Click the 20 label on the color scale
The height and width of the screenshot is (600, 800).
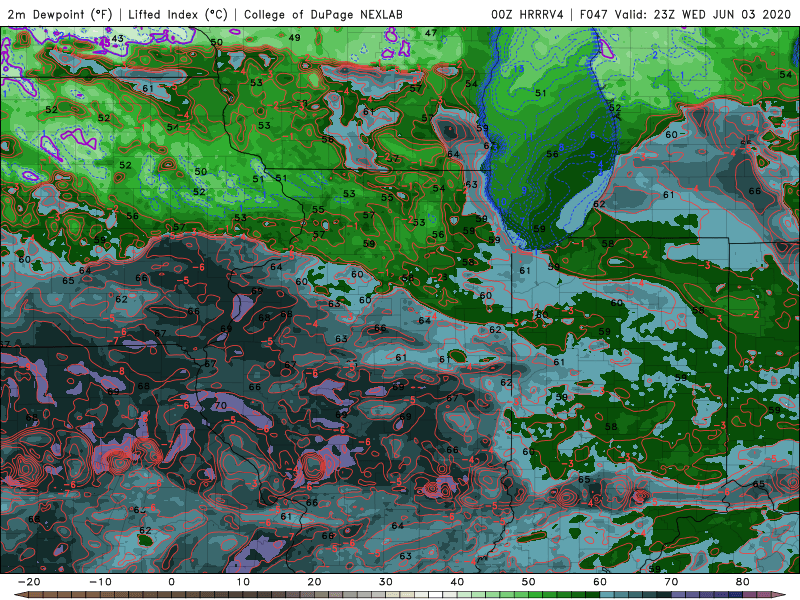314,582
